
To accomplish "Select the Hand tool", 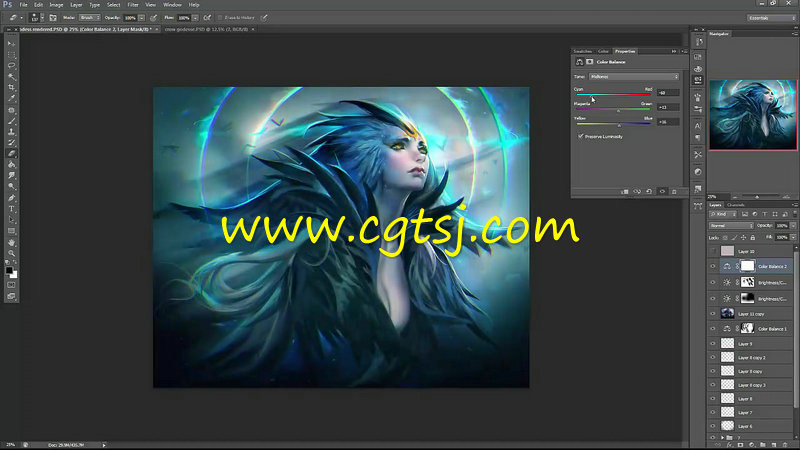I will click(x=11, y=242).
